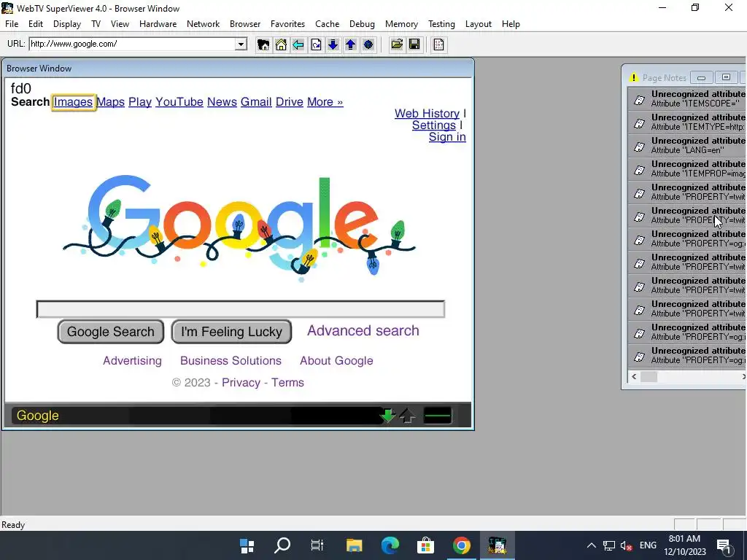Open the clock showing 8:01 AM
The height and width of the screenshot is (560, 747).
[x=684, y=545]
